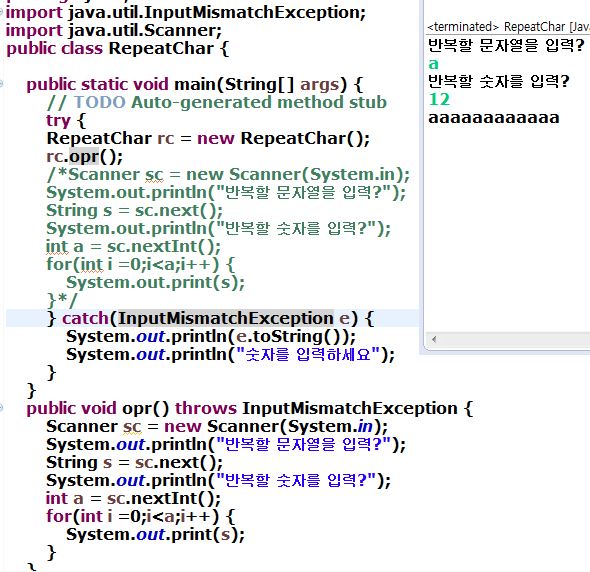Screen dimensions: 590x572
Task: Click the new RepeatChar() constructor call
Action: point(283,138)
